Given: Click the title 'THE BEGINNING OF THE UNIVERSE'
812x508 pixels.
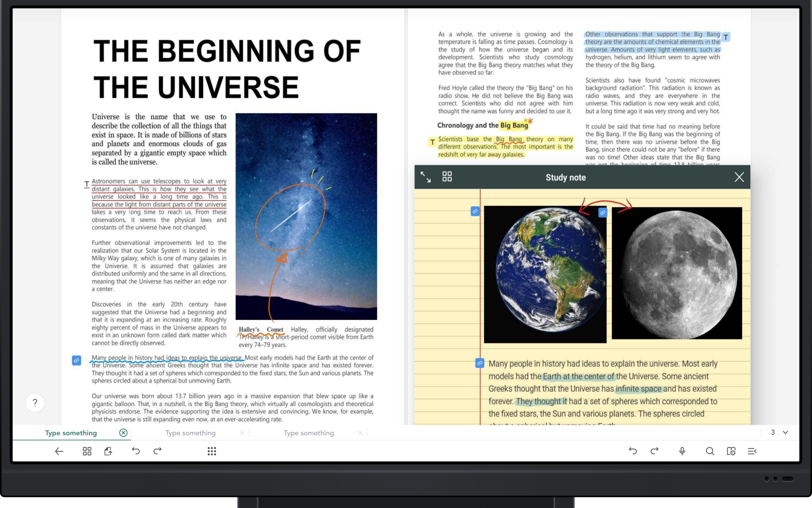Looking at the screenshot, I should coord(227,69).
